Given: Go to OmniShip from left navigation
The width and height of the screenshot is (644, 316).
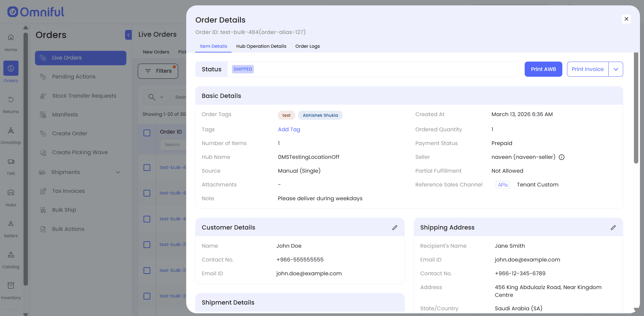Looking at the screenshot, I should pyautogui.click(x=11, y=135).
